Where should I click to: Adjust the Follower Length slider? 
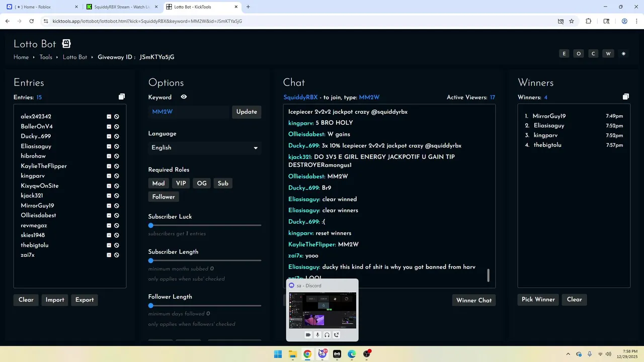point(205,306)
